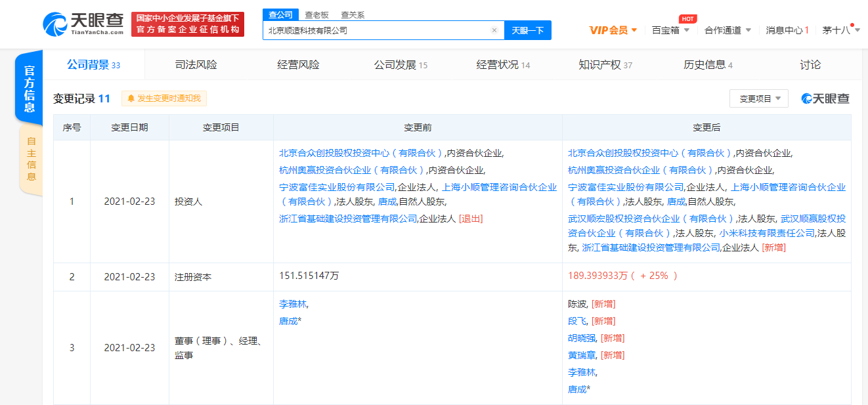Click the 151.515147万 capital value
Image resolution: width=868 pixels, height=405 pixels.
pos(309,276)
